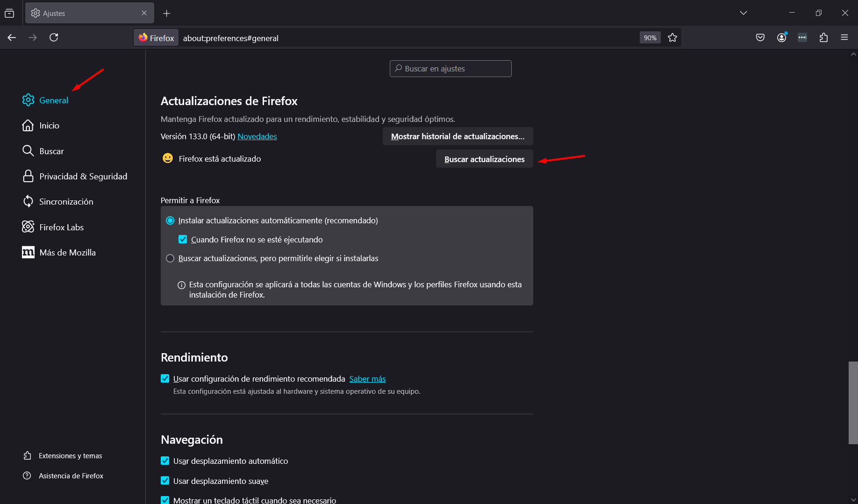Open Asistencia de Firefox link

[x=63, y=476]
